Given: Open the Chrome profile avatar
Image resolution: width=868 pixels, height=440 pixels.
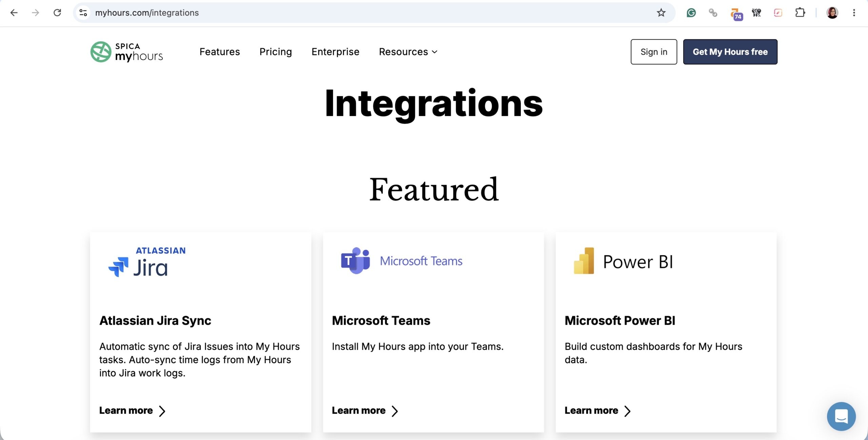Looking at the screenshot, I should [x=832, y=13].
